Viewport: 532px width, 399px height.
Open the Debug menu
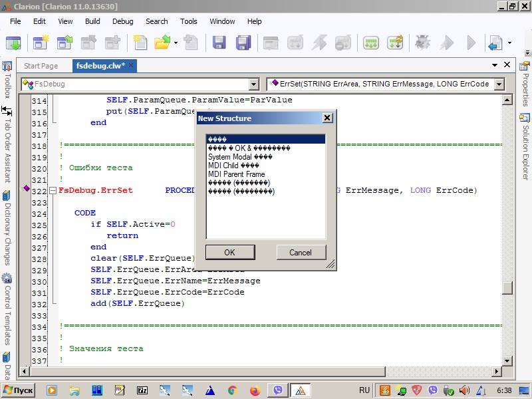coord(122,21)
